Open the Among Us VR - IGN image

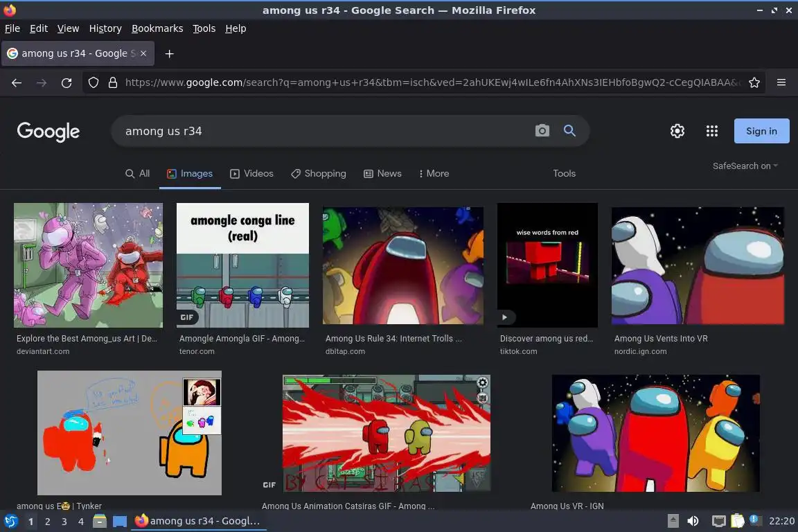click(655, 433)
